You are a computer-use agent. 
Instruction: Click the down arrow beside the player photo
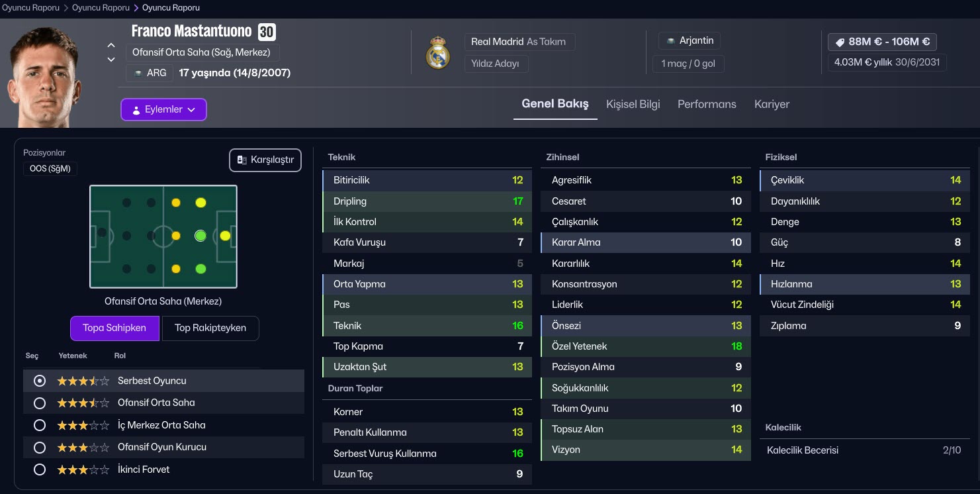pyautogui.click(x=111, y=60)
